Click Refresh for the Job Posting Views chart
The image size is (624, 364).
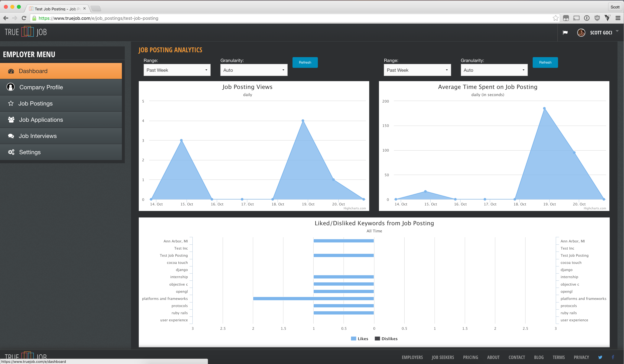pyautogui.click(x=305, y=62)
